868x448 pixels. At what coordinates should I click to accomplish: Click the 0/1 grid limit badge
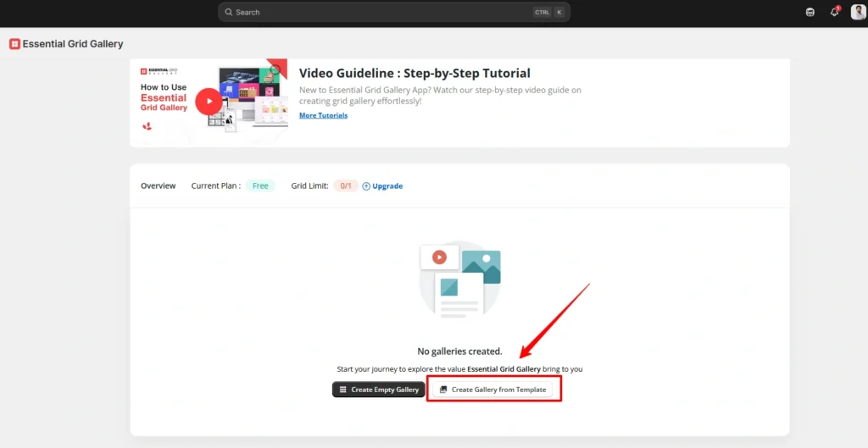pos(346,185)
